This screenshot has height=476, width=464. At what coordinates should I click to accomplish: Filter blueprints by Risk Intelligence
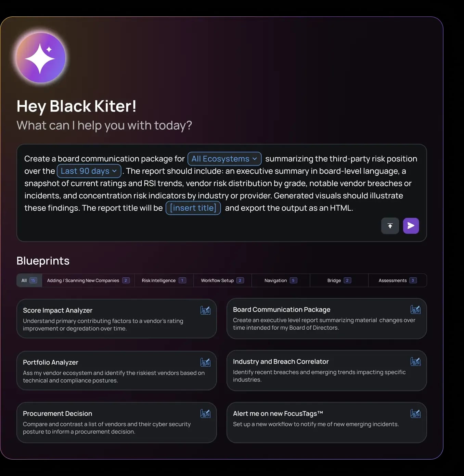[164, 280]
